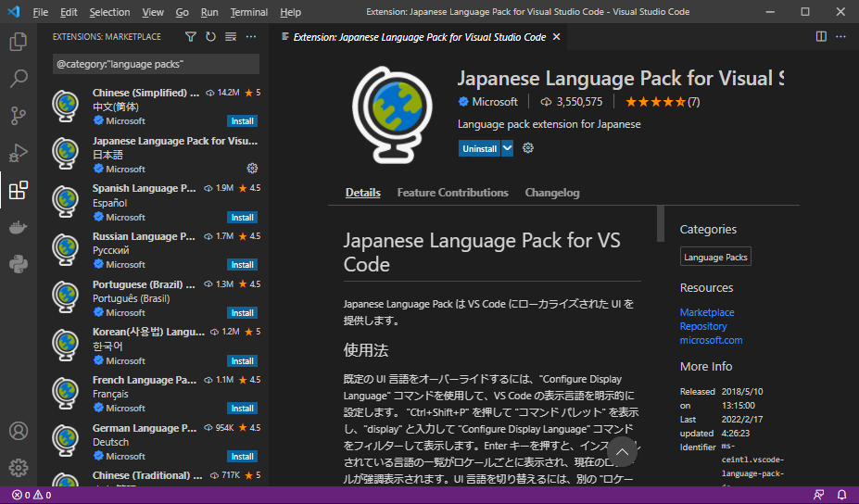Filter extensions with the funnel icon
This screenshot has height=504, width=859.
190,37
